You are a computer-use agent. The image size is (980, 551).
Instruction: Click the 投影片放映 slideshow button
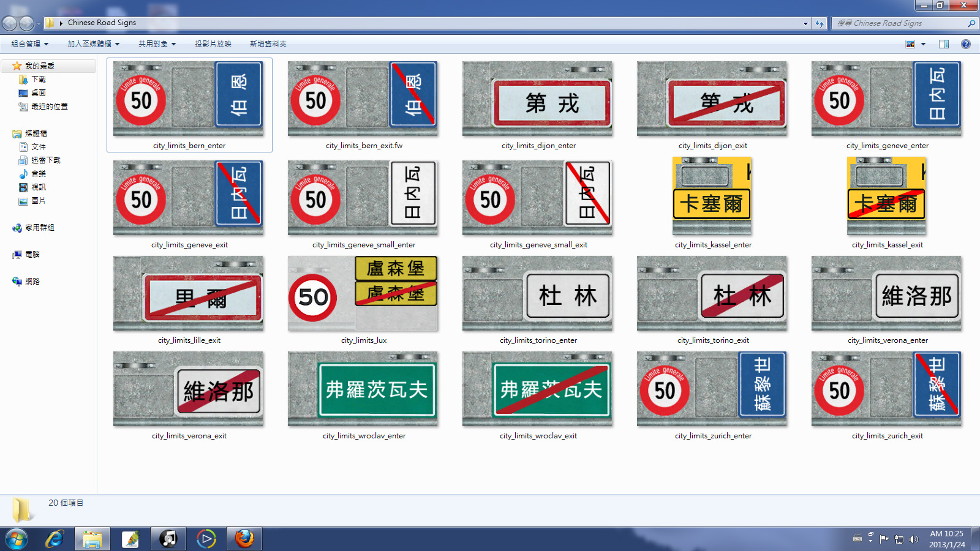213,44
